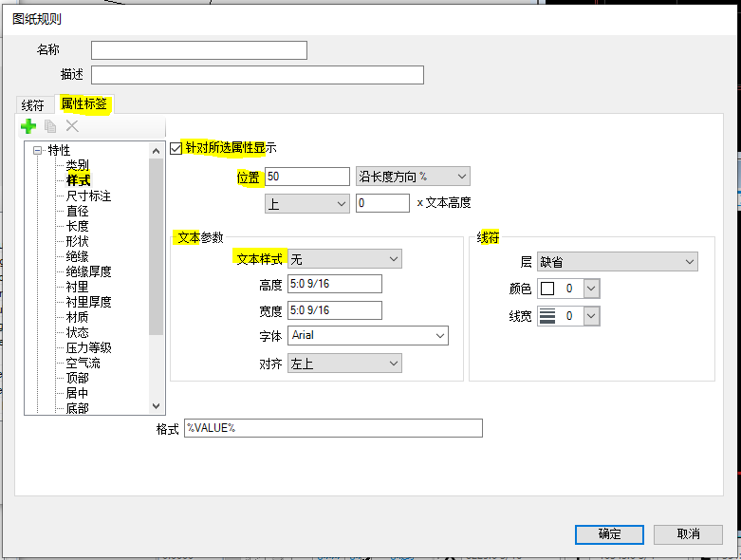Select 底部 in the tree
The width and height of the screenshot is (741, 560).
pos(77,408)
